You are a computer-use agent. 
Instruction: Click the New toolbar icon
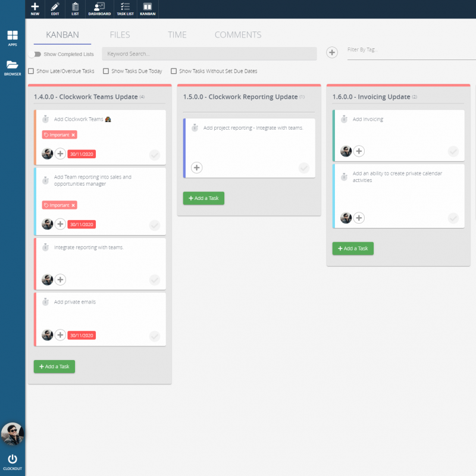pos(35,9)
